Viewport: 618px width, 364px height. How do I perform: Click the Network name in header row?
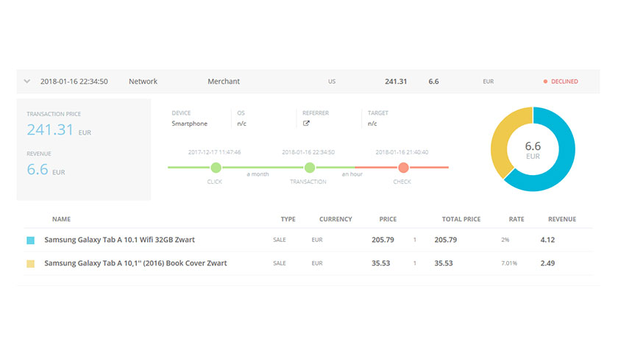click(143, 82)
